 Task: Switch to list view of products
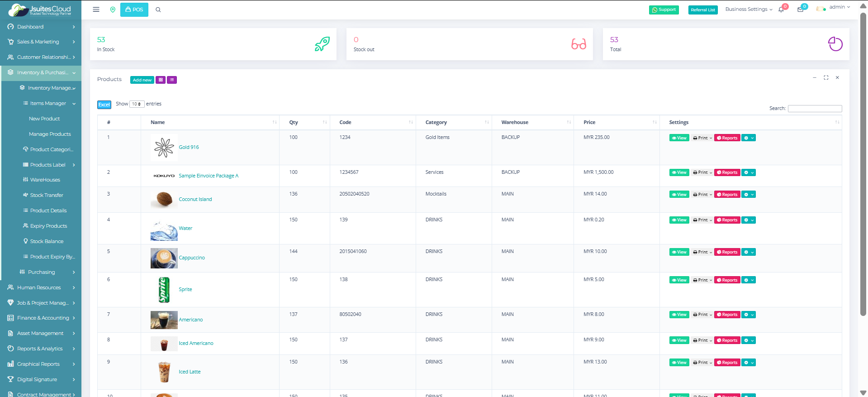pos(172,80)
